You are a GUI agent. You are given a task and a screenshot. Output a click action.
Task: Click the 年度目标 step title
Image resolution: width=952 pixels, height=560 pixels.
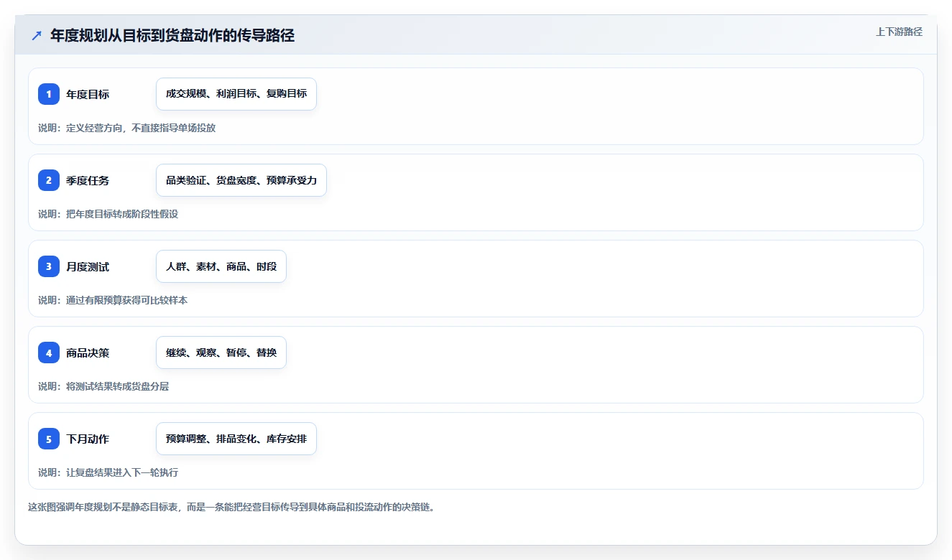tap(88, 94)
